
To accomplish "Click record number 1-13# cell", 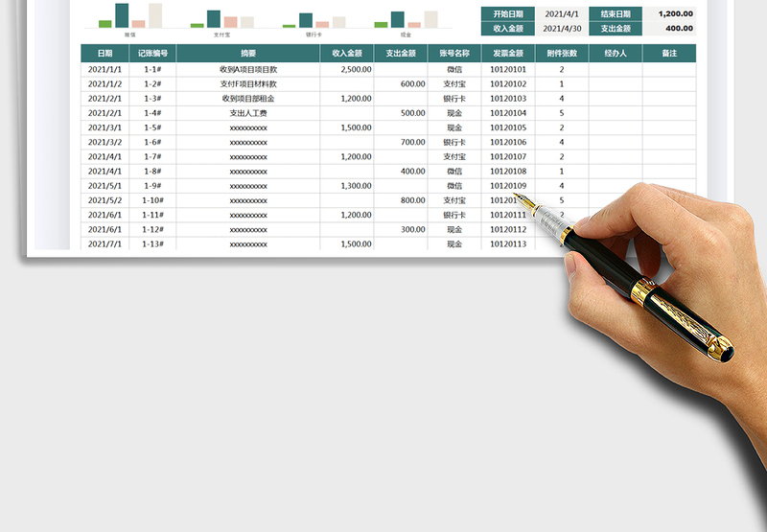I will click(x=151, y=243).
